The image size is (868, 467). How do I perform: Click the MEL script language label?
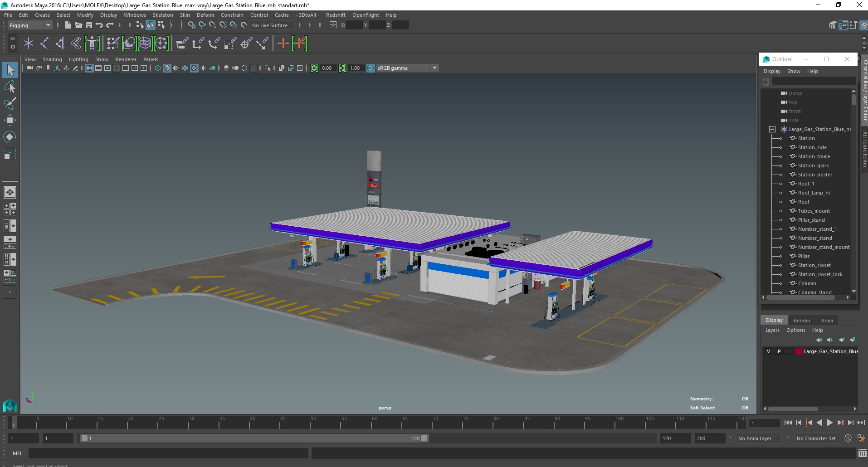[17, 453]
